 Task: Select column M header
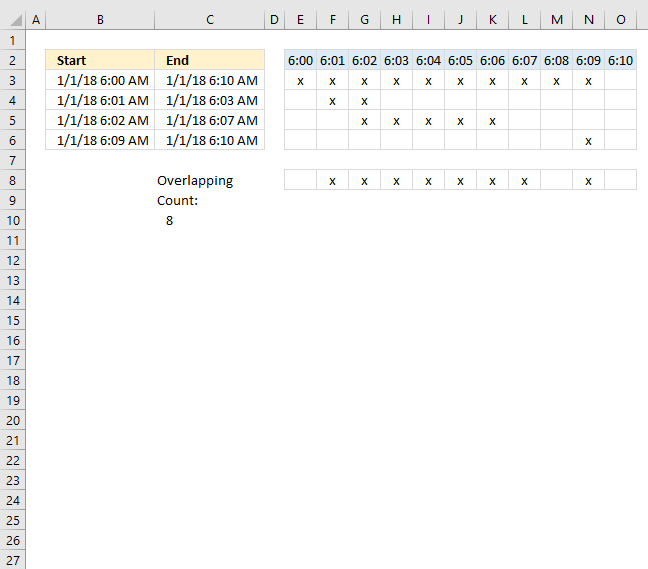[557, 19]
